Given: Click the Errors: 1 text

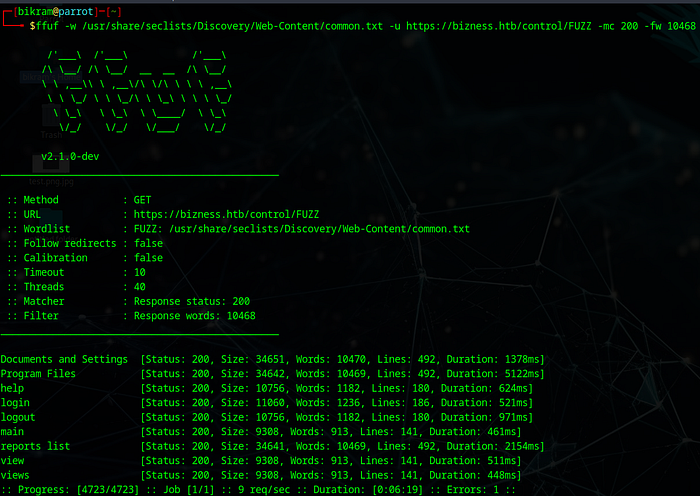Looking at the screenshot, I should 473,490.
